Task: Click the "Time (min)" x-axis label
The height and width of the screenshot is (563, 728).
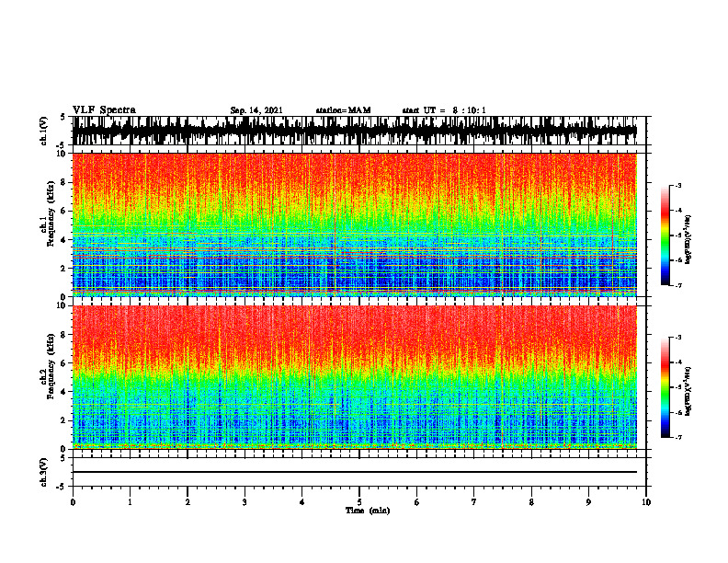Action: click(368, 511)
